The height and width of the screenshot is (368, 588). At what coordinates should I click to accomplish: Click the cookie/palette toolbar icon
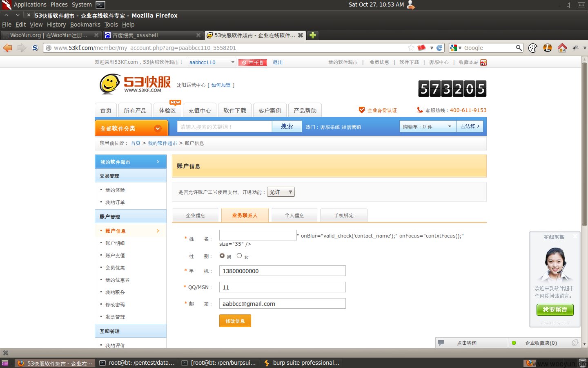click(x=533, y=48)
